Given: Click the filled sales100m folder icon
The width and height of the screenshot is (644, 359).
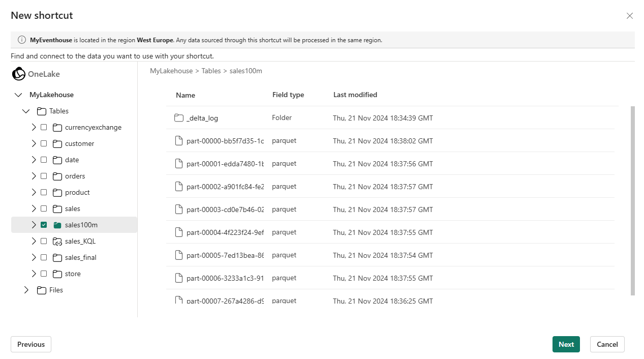Looking at the screenshot, I should pos(57,225).
